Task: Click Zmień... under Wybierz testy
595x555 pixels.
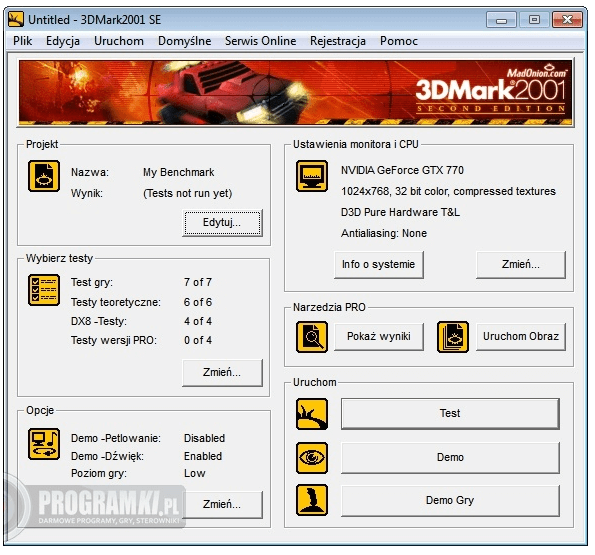Action: [222, 373]
